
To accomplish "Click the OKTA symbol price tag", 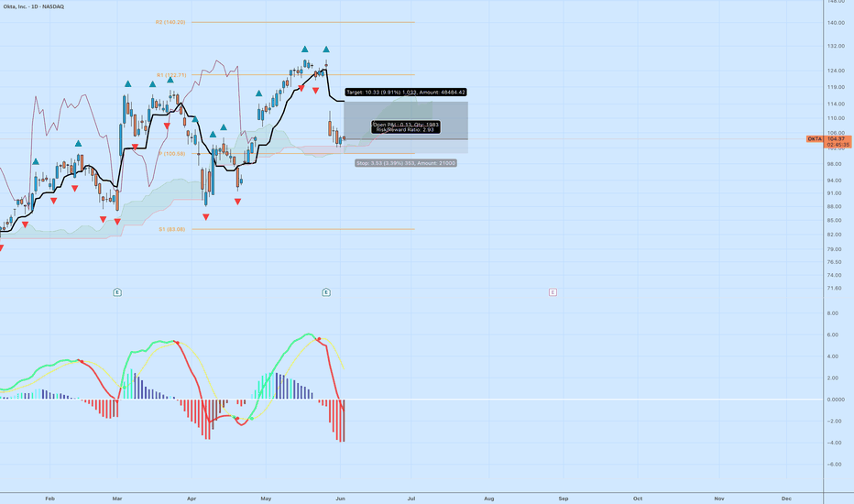I will [x=815, y=139].
